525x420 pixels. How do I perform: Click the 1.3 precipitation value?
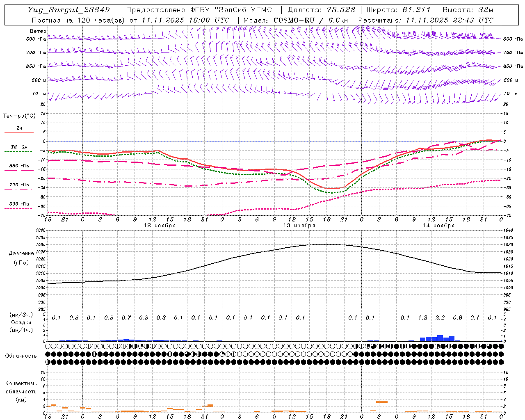[x=422, y=317]
